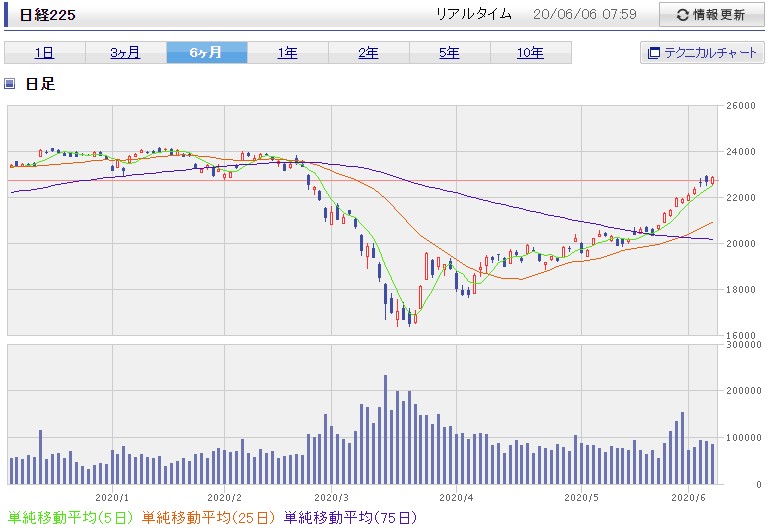Click the latest candlestick near 23000

coord(712,181)
